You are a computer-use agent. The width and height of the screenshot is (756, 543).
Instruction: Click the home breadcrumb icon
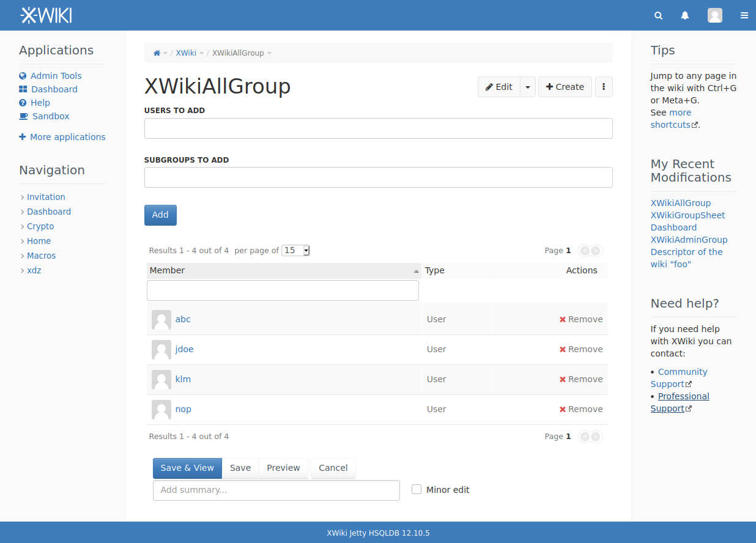157,53
